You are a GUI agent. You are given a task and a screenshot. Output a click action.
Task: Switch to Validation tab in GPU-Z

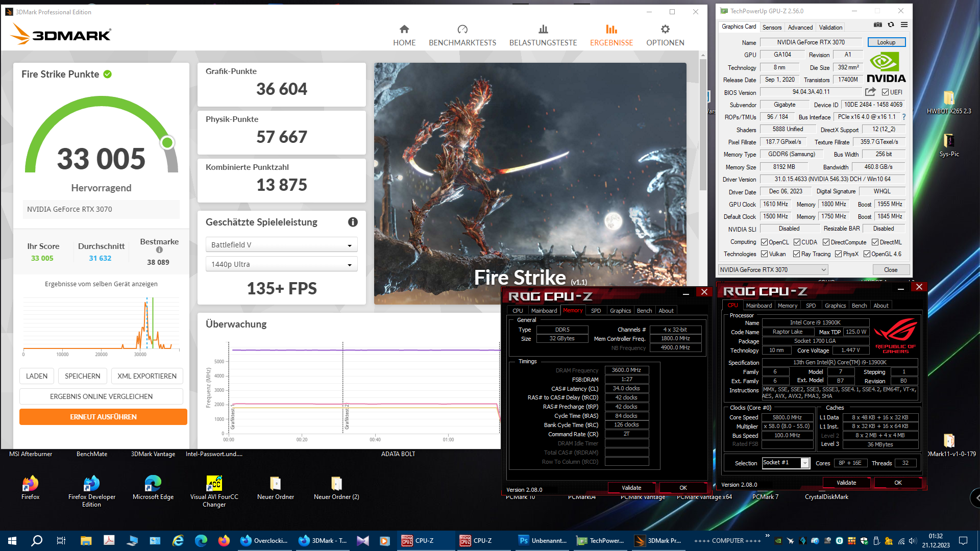830,28
